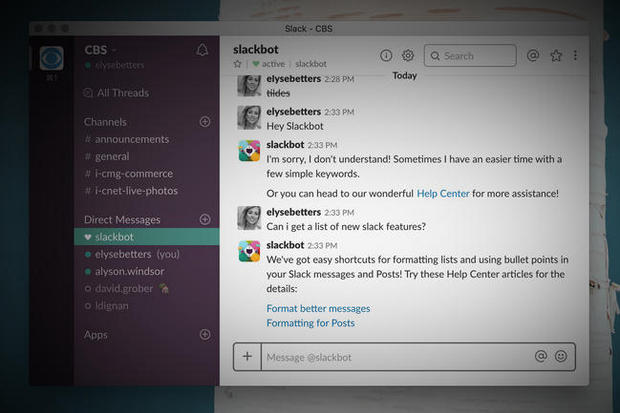Open the #i-cnet-live-photos channel
This screenshot has height=413, width=620.
(x=131, y=191)
